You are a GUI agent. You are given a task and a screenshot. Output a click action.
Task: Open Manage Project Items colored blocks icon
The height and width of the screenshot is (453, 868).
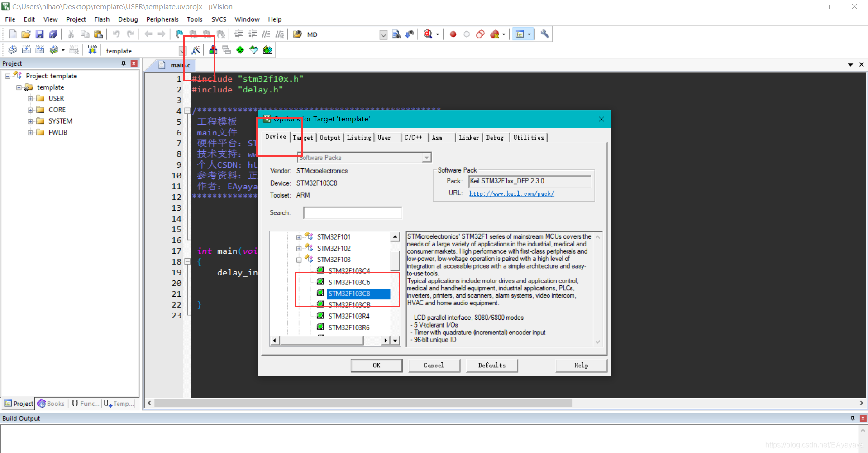[213, 50]
